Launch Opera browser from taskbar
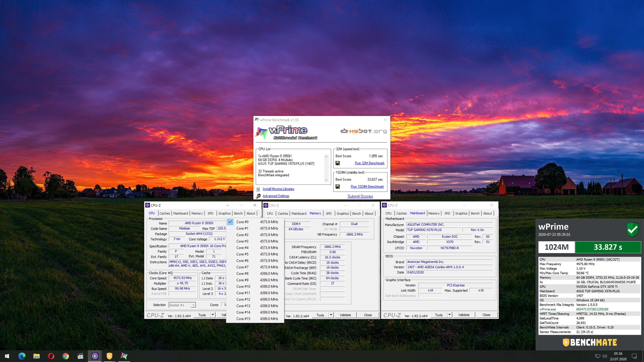The width and height of the screenshot is (644, 362). click(x=51, y=356)
